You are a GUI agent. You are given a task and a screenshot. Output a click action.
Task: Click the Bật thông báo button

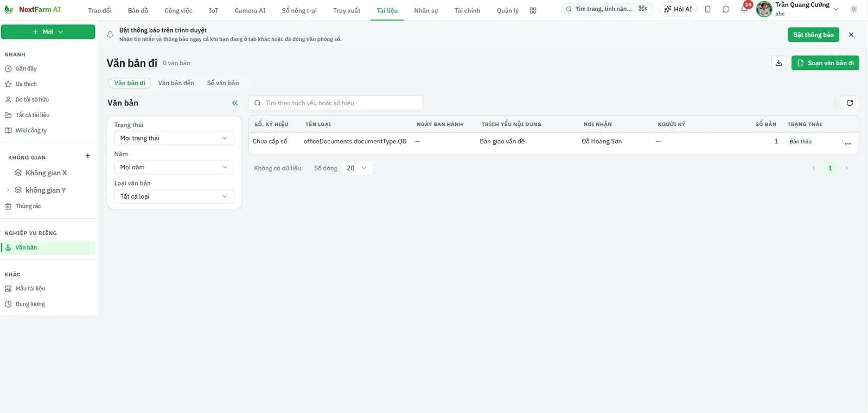(813, 35)
